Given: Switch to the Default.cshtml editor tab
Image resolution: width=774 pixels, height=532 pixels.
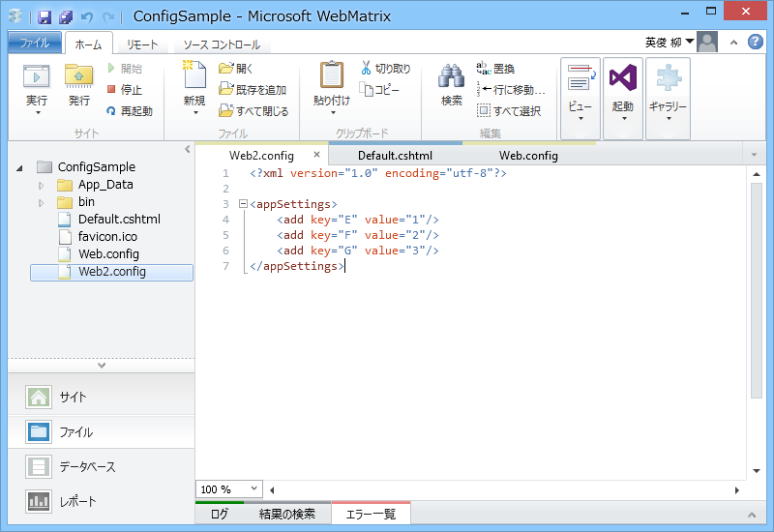Looking at the screenshot, I should [395, 156].
